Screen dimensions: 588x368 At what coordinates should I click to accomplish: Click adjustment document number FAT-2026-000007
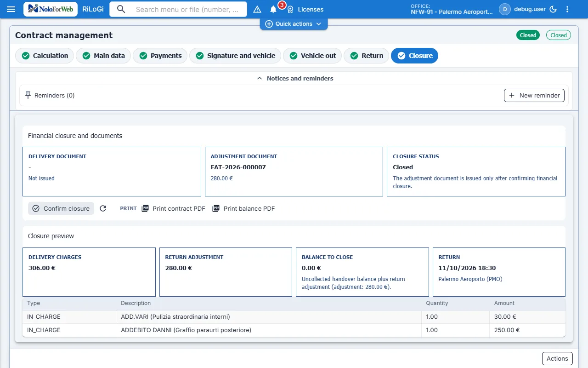click(238, 167)
